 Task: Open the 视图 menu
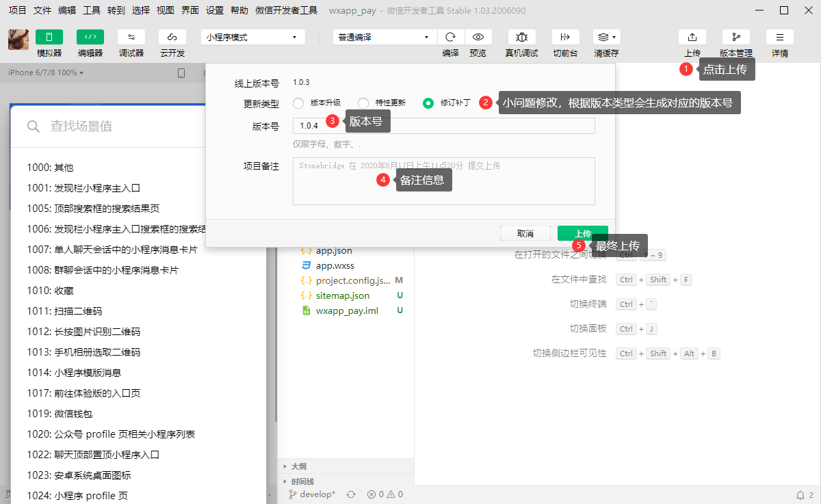(166, 10)
